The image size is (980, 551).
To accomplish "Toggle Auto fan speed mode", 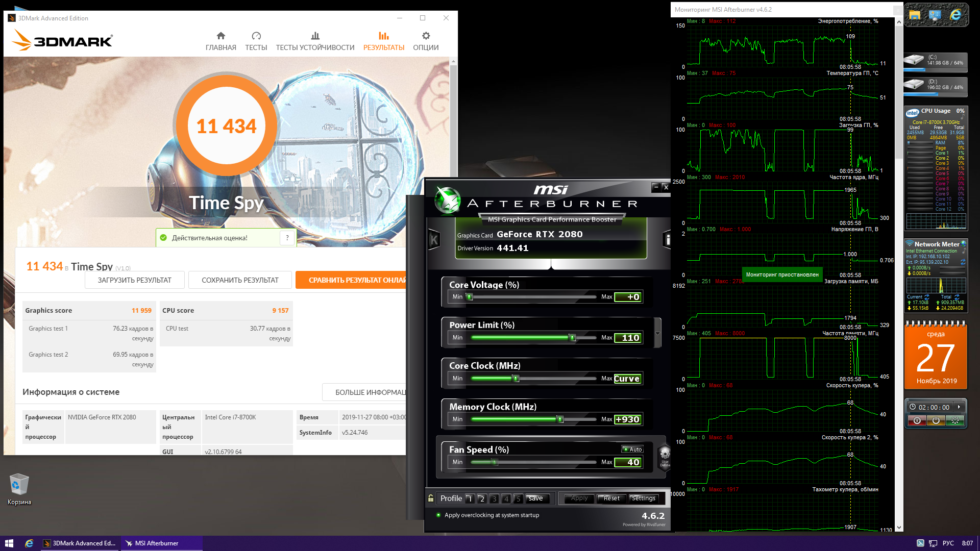I will (632, 449).
